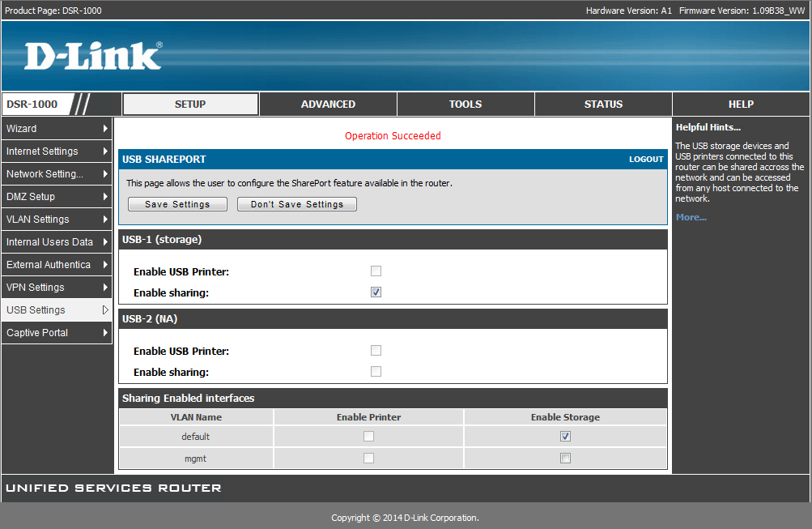
Task: Click Product Page: DSR-1000 text
Action: click(53, 11)
